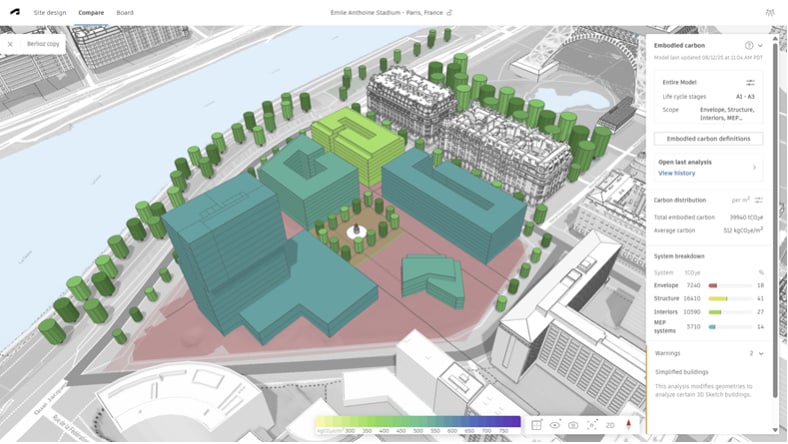Open the map layout grid icon

point(536,425)
